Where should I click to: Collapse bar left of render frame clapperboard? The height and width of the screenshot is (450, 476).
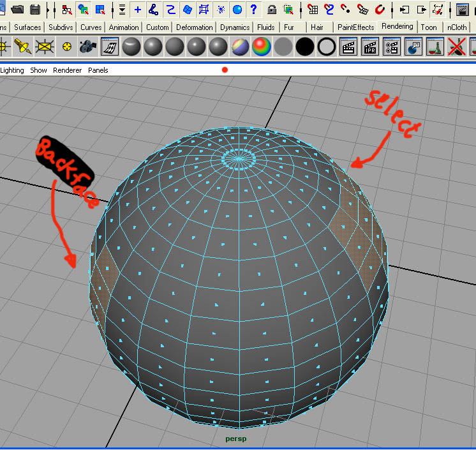[450, 10]
